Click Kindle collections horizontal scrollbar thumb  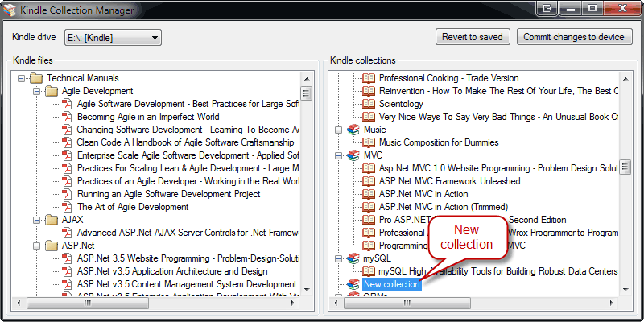[x=407, y=303]
